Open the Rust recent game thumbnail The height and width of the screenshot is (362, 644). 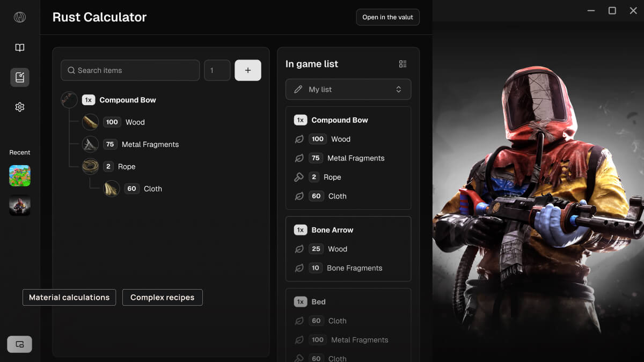(x=20, y=205)
